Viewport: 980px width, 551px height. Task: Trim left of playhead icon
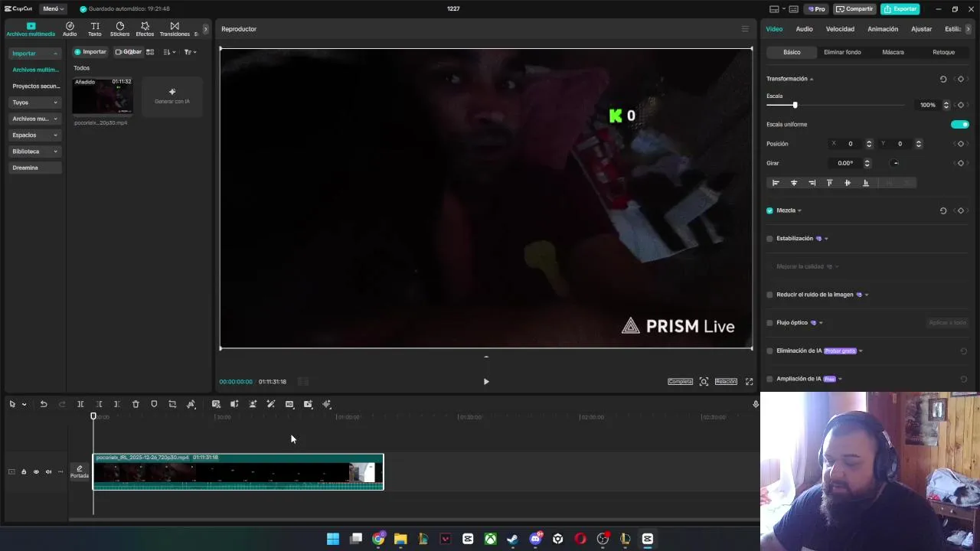pyautogui.click(x=99, y=404)
